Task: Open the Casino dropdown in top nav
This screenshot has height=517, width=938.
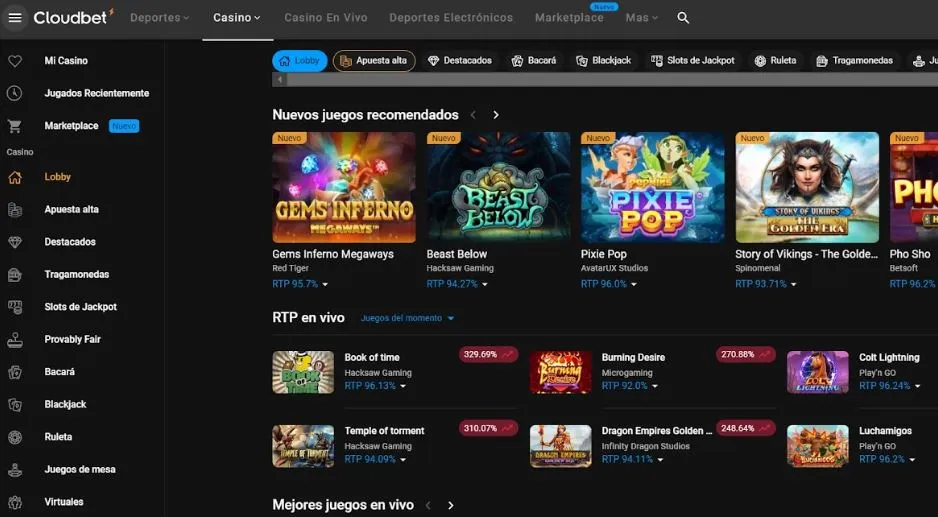Action: 237,18
